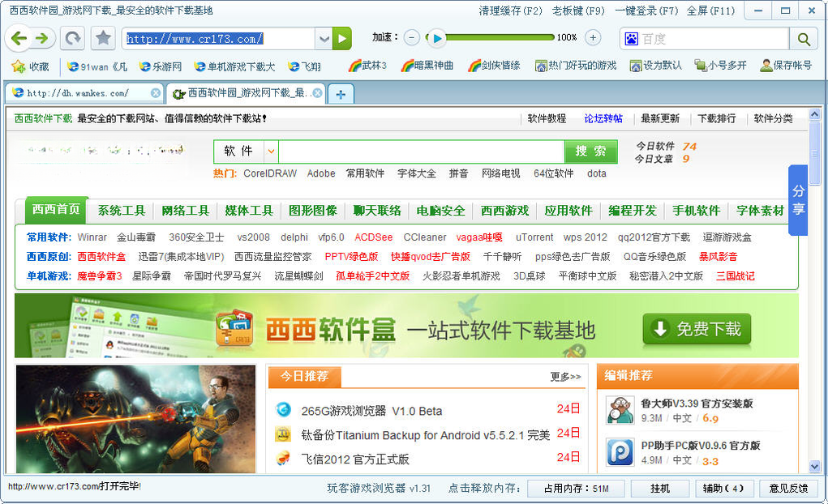Click the 论坛转帖 top link
The image size is (828, 504).
603,119
